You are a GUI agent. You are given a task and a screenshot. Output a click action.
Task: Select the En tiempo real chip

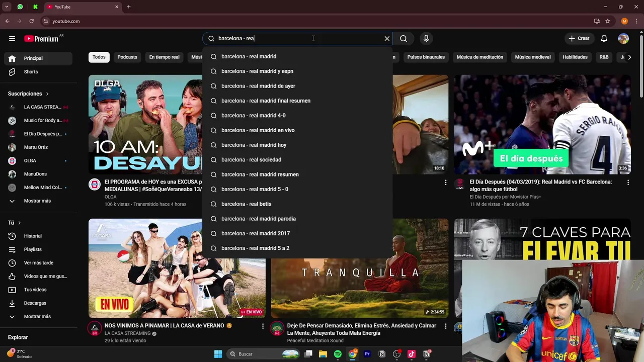click(x=164, y=57)
